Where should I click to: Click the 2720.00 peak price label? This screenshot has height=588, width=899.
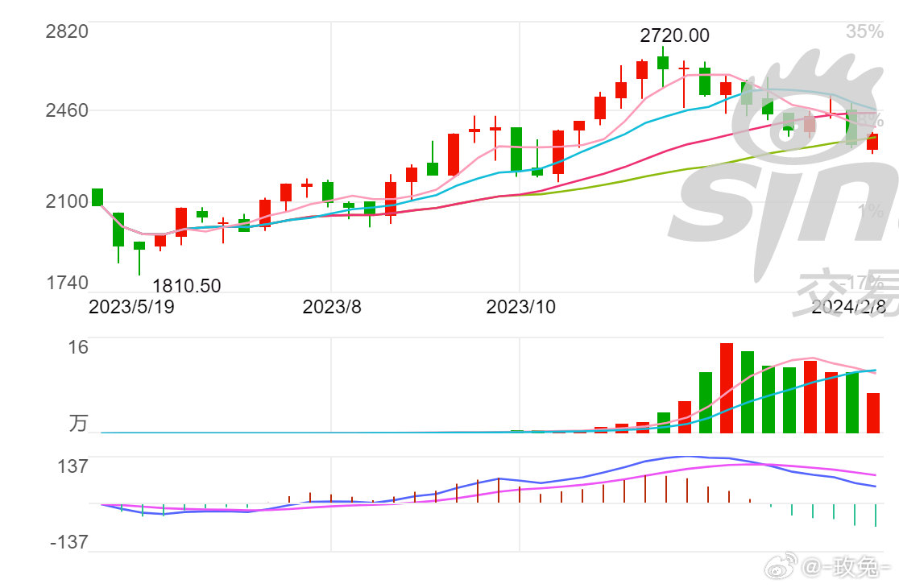click(674, 35)
